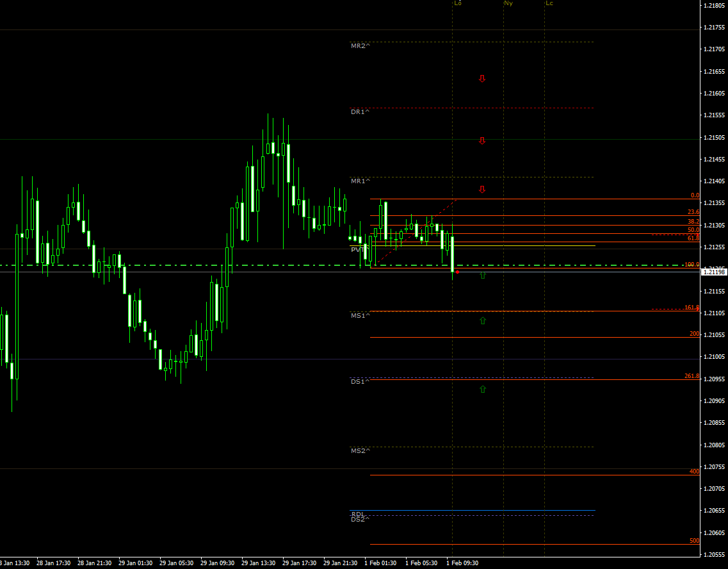
Task: Select the Fibonacci 23.6 level label
Action: 693,212
